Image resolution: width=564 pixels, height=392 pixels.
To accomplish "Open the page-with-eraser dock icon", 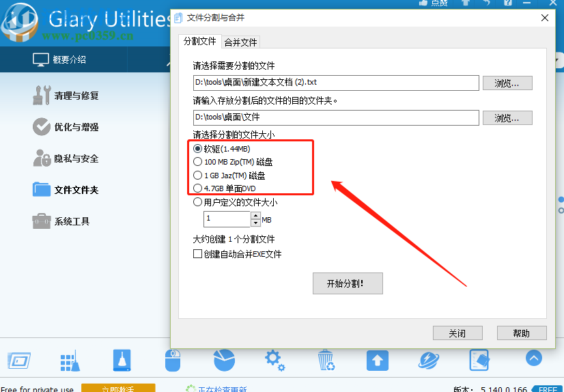I will coord(479,361).
